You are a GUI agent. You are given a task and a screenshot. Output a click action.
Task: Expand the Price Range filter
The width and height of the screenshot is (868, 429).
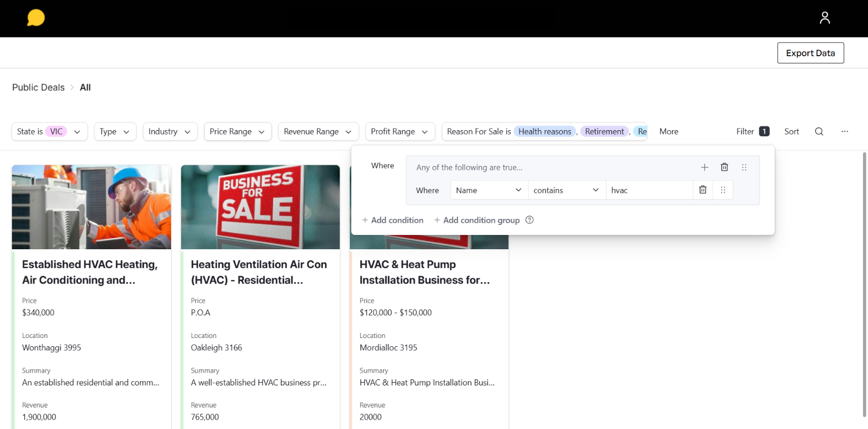238,131
